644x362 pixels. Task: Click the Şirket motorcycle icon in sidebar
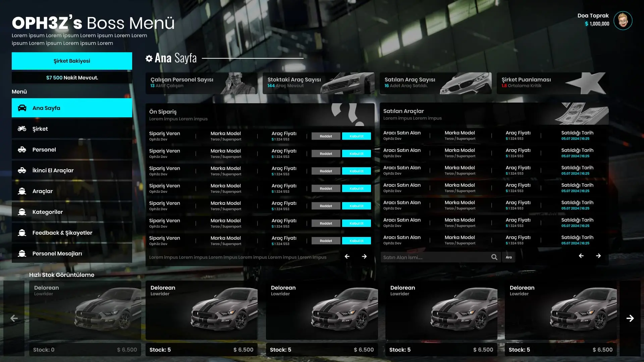pyautogui.click(x=21, y=129)
